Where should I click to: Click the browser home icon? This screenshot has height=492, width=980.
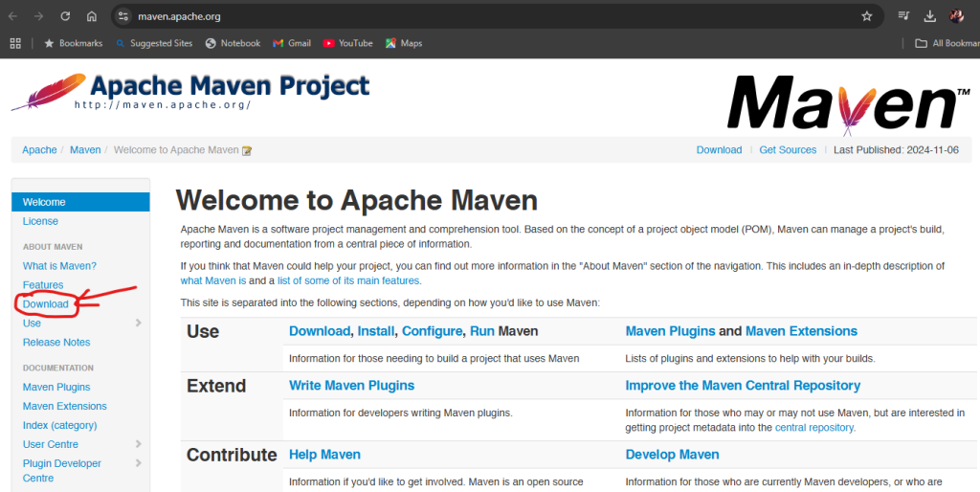[x=92, y=16]
